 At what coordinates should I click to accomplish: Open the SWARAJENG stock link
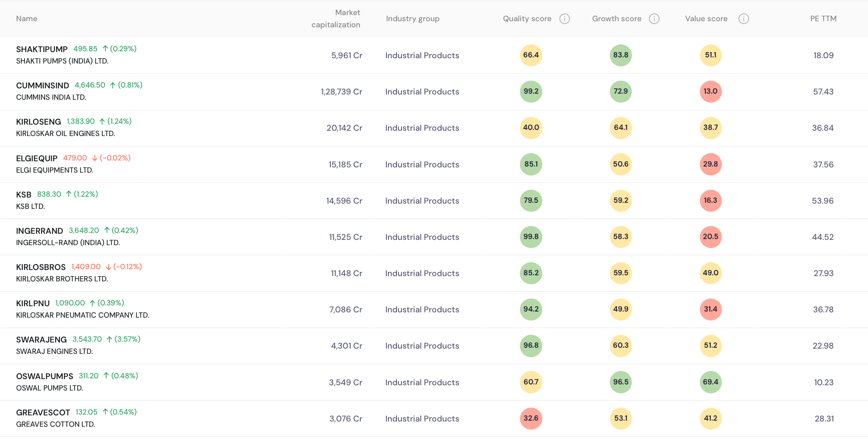[x=41, y=340]
